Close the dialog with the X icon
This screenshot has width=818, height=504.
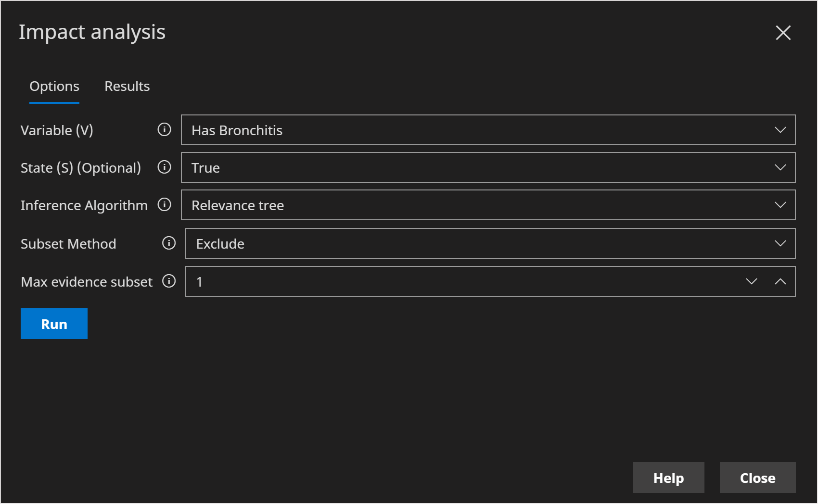[783, 33]
